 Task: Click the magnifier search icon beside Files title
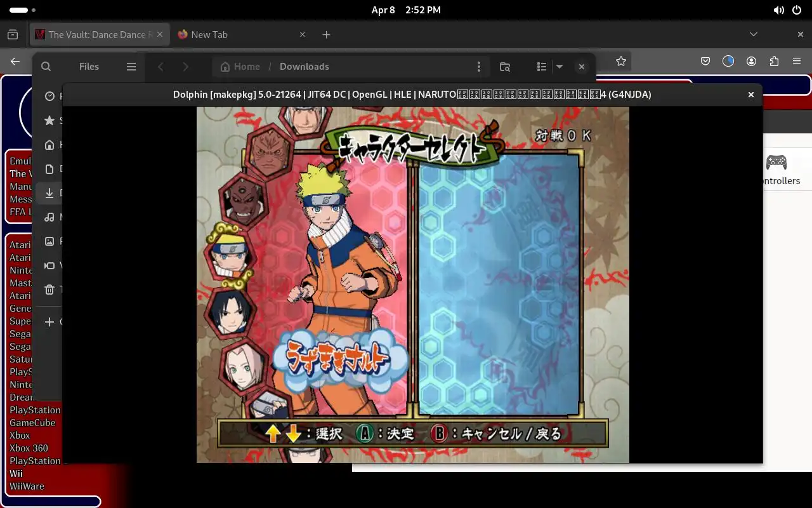[x=46, y=66]
